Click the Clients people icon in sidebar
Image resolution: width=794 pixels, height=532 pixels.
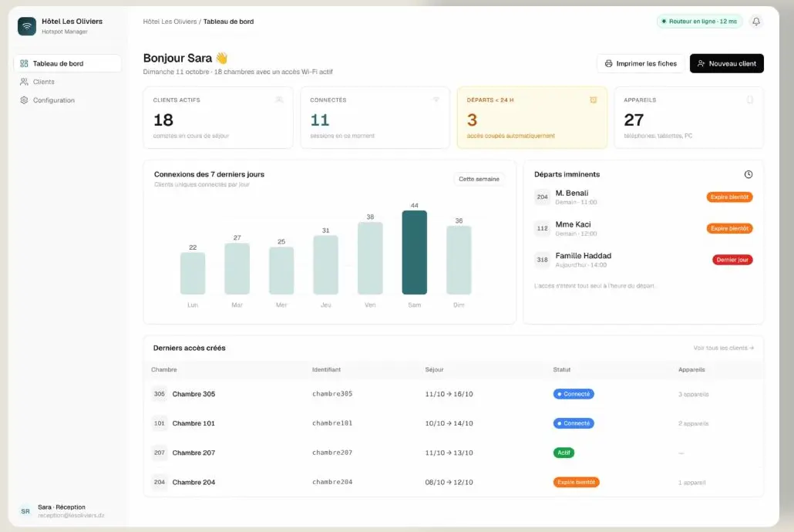pyautogui.click(x=24, y=82)
